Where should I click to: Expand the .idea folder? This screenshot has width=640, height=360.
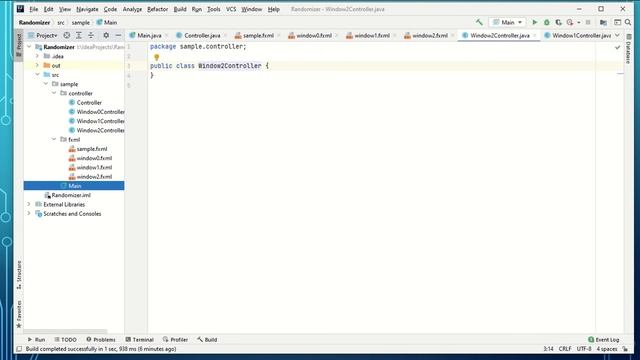click(x=37, y=56)
